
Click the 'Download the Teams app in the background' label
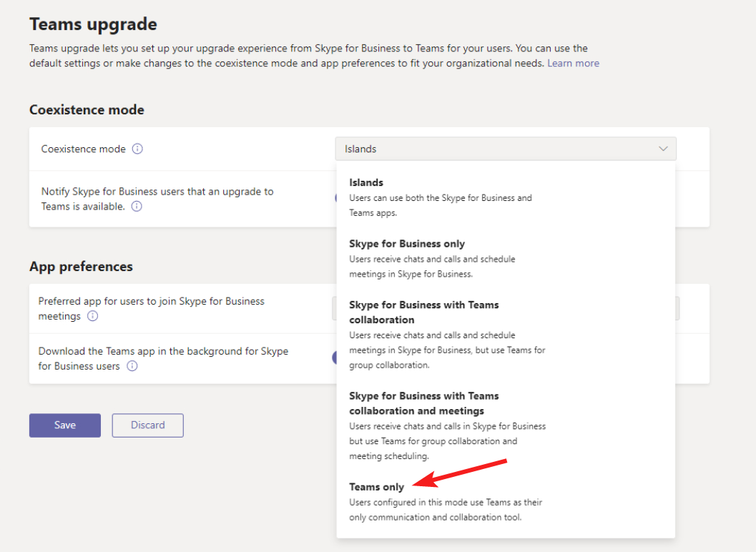click(164, 358)
